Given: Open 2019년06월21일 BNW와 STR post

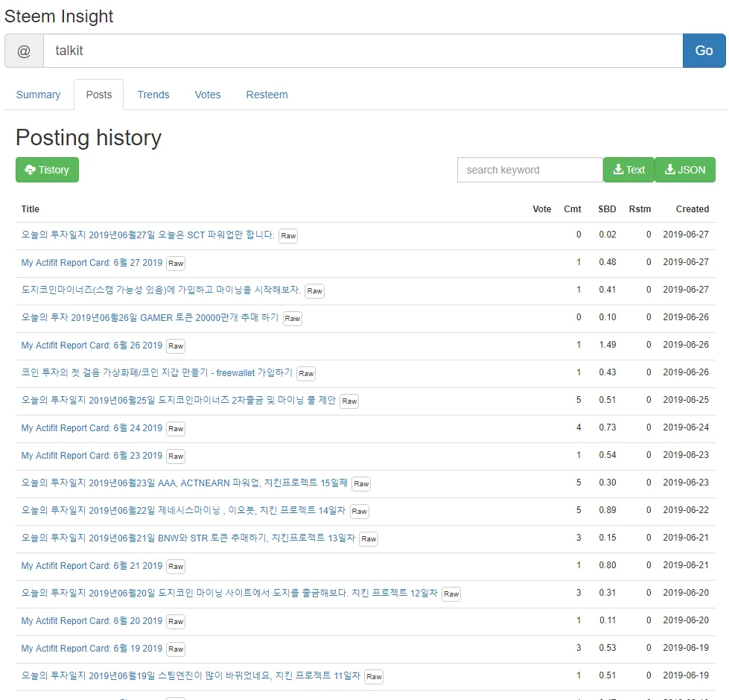Looking at the screenshot, I should [x=188, y=538].
